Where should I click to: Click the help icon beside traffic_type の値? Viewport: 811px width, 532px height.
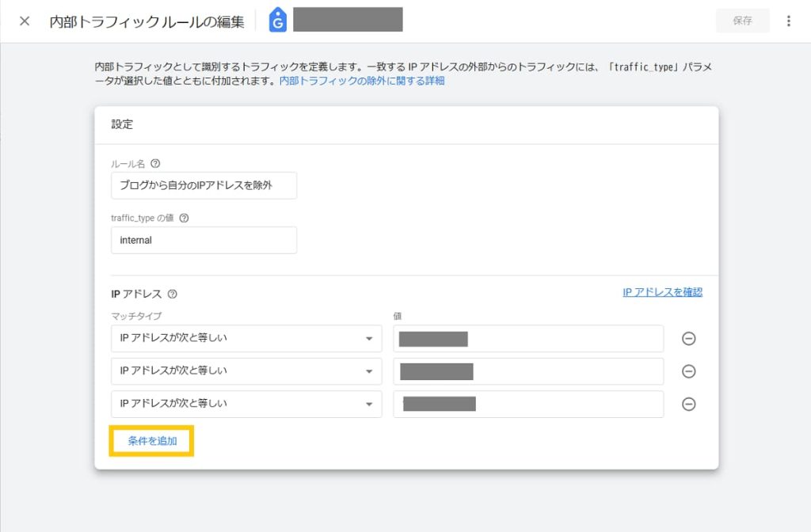(184, 218)
